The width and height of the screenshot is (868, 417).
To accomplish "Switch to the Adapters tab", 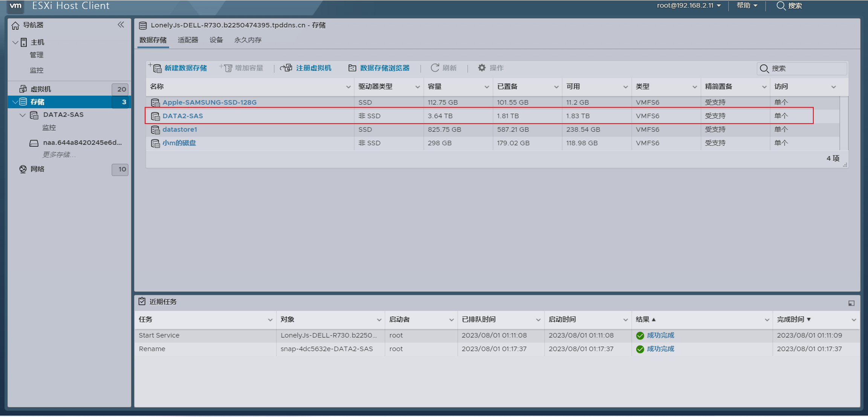I will click(x=188, y=40).
